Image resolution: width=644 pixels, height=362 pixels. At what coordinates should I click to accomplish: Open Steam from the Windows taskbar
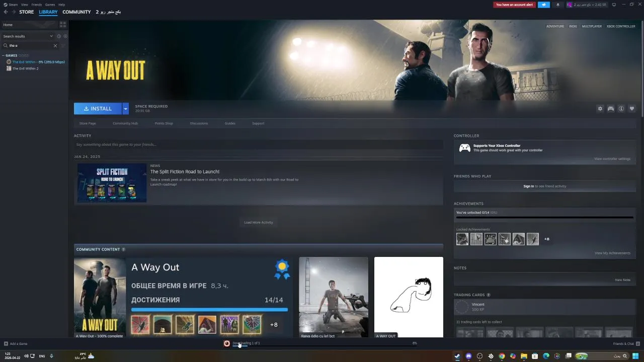pyautogui.click(x=457, y=356)
